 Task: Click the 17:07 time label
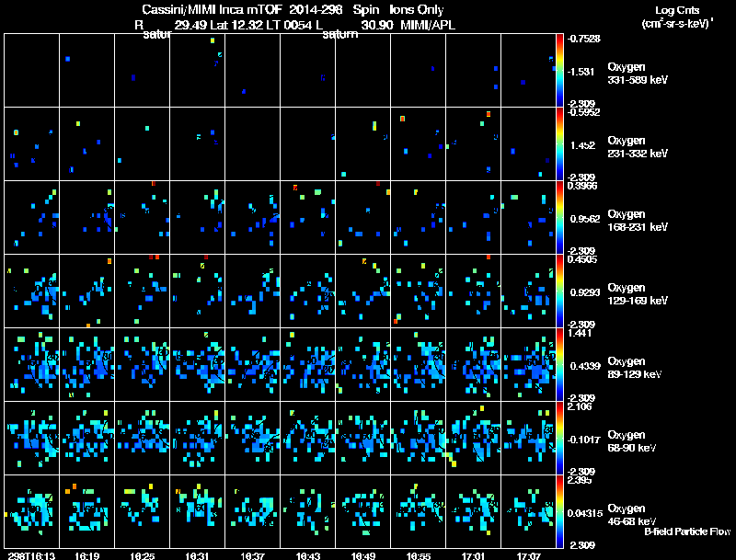[x=529, y=555]
